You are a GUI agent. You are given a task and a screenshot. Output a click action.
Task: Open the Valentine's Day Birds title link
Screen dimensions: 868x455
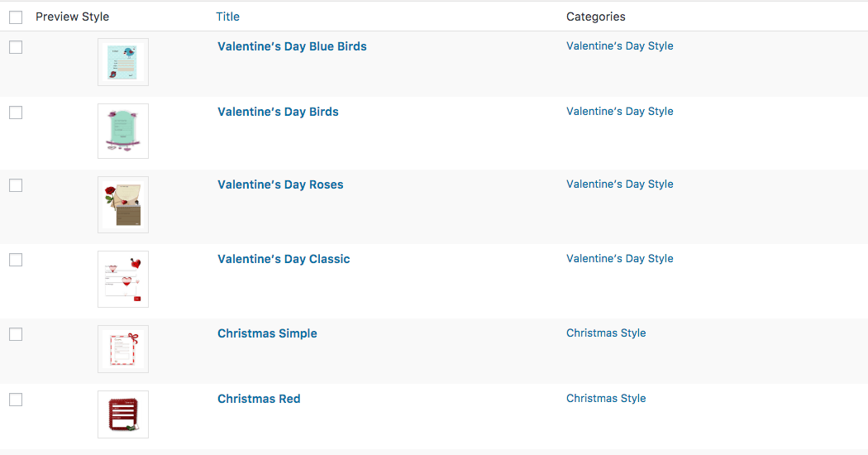click(278, 112)
